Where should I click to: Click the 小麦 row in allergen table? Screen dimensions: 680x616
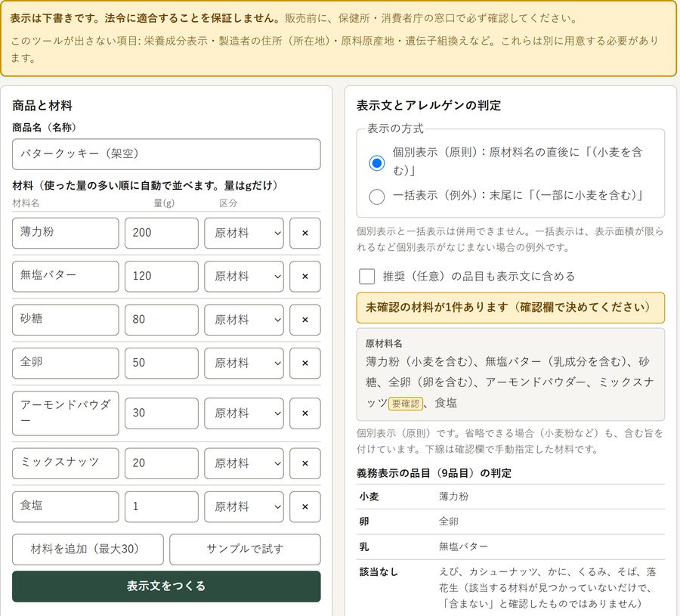[511, 497]
